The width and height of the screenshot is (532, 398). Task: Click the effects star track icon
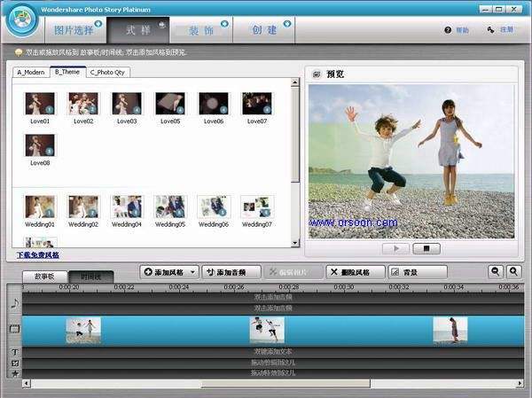[15, 373]
